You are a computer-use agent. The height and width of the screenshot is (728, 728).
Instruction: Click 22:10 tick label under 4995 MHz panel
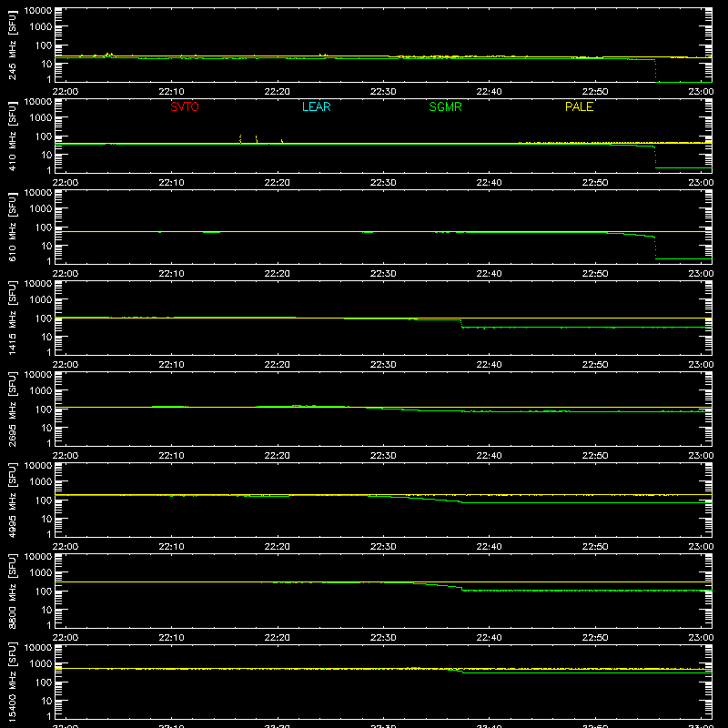[x=171, y=547]
